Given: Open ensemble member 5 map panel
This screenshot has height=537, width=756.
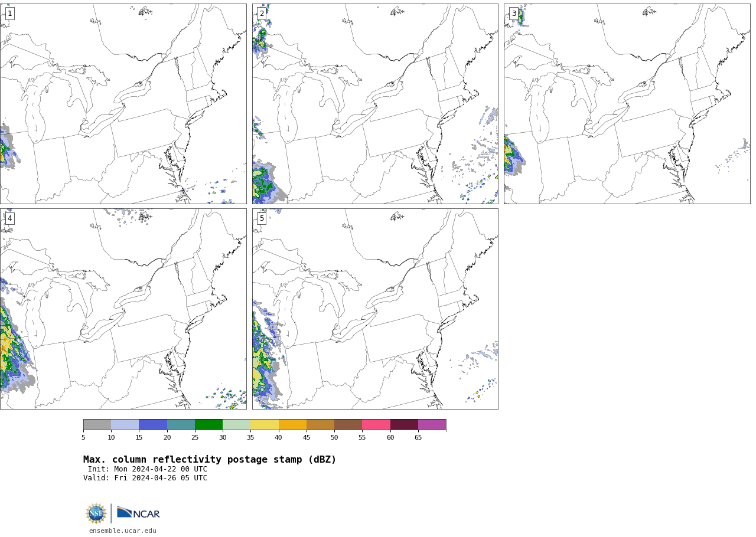Looking at the screenshot, I should [375, 309].
